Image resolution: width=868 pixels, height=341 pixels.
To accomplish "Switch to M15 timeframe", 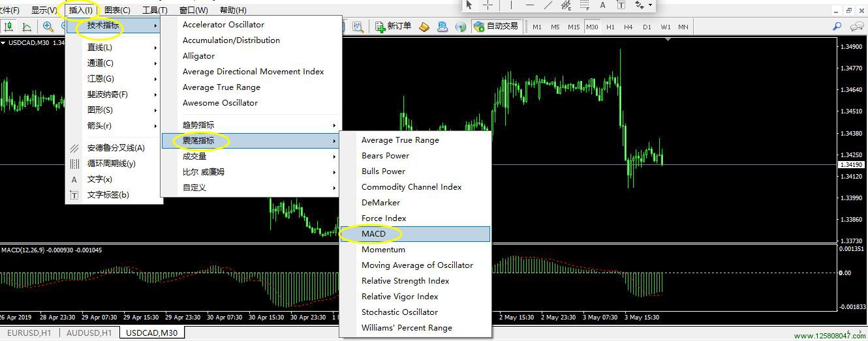I will click(574, 27).
